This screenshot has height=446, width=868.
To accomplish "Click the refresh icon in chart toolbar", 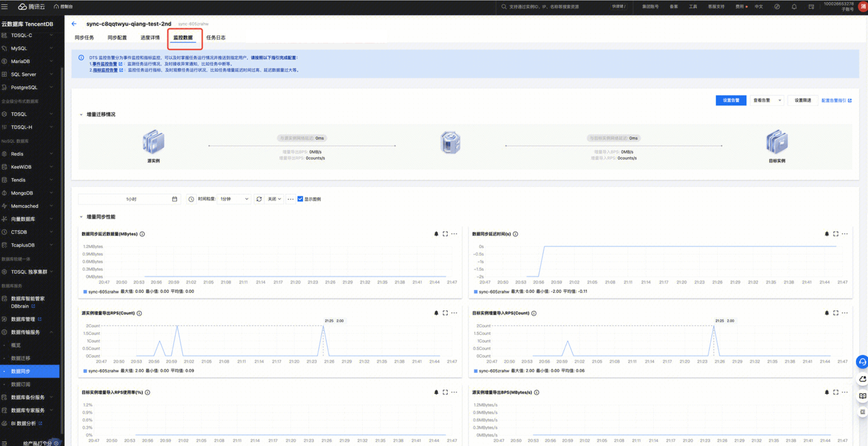I will (x=259, y=199).
